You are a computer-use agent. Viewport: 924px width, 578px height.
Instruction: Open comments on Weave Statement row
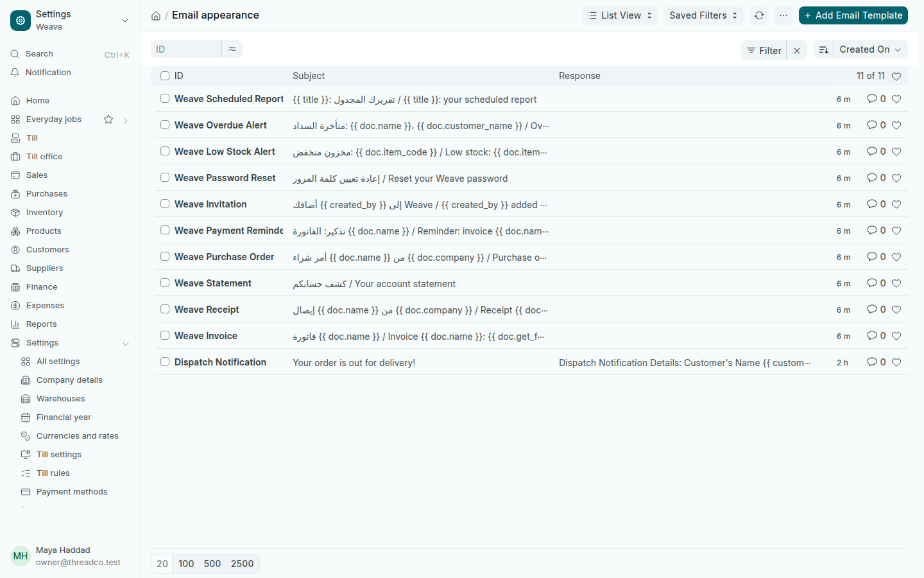click(x=876, y=283)
